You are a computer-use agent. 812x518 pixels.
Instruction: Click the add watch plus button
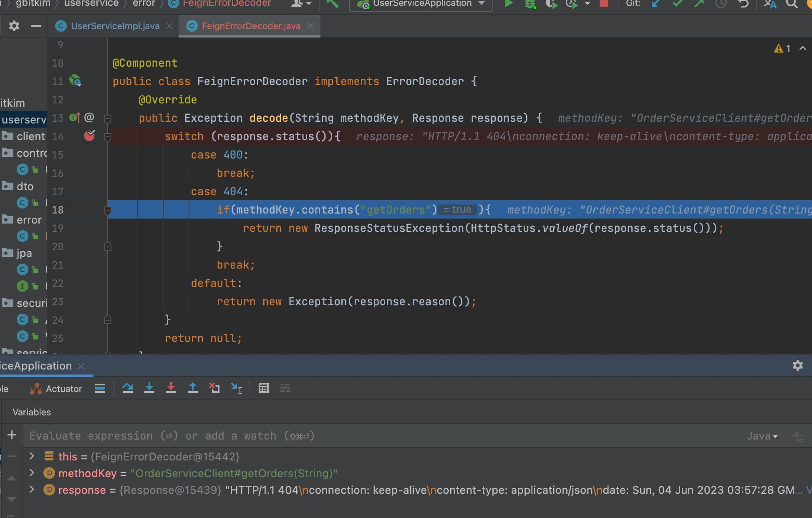(12, 435)
